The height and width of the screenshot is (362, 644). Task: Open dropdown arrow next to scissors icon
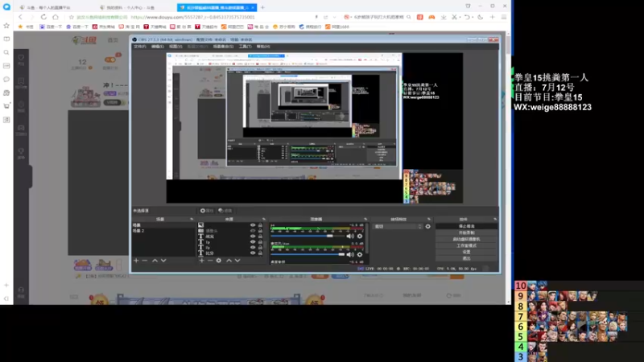[460, 17]
